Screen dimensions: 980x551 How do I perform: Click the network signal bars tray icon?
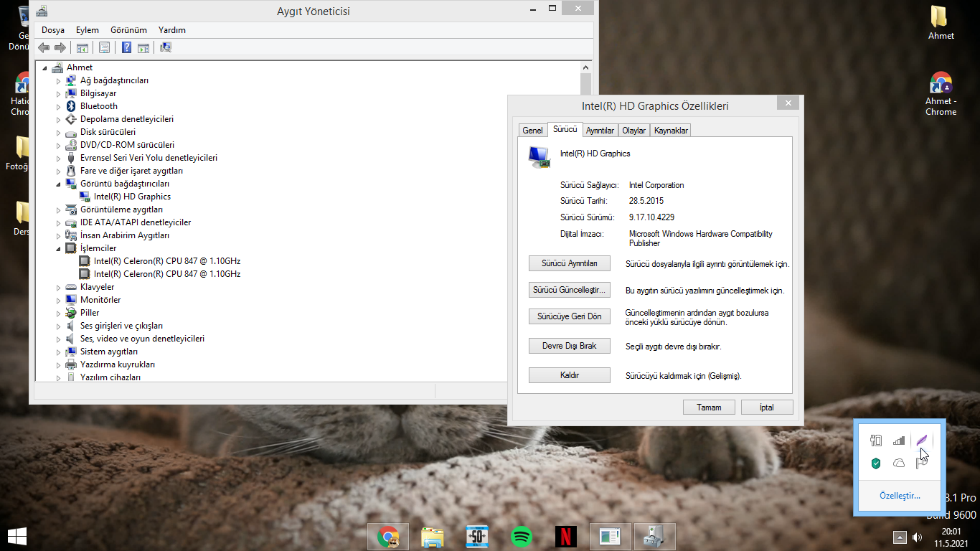pyautogui.click(x=899, y=441)
